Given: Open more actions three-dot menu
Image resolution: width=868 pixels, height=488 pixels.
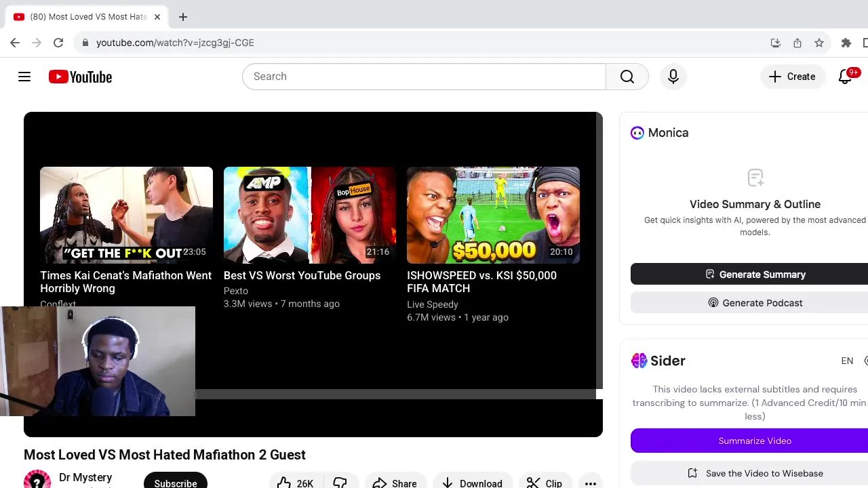Looking at the screenshot, I should click(x=591, y=482).
